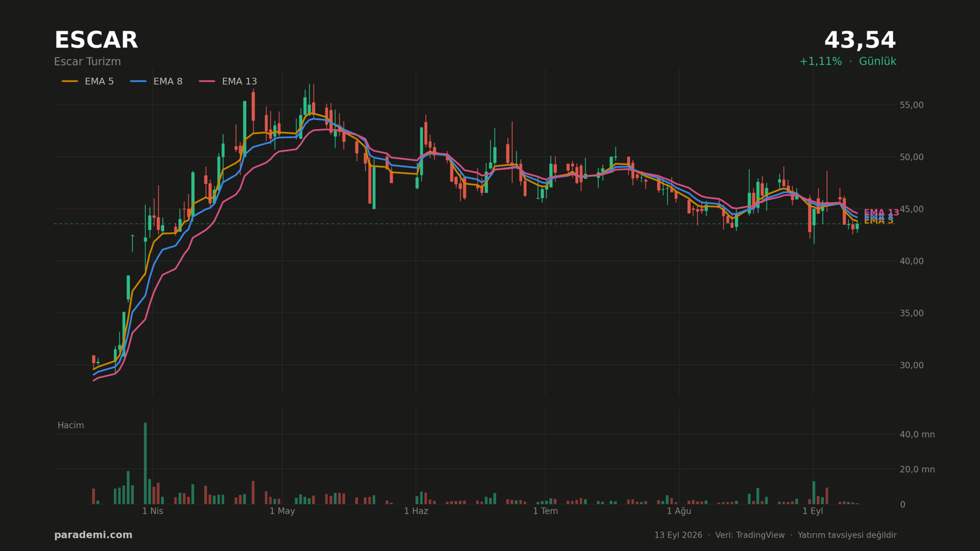Click the last price 43,54
The height and width of the screenshot is (551, 980).
pos(860,40)
